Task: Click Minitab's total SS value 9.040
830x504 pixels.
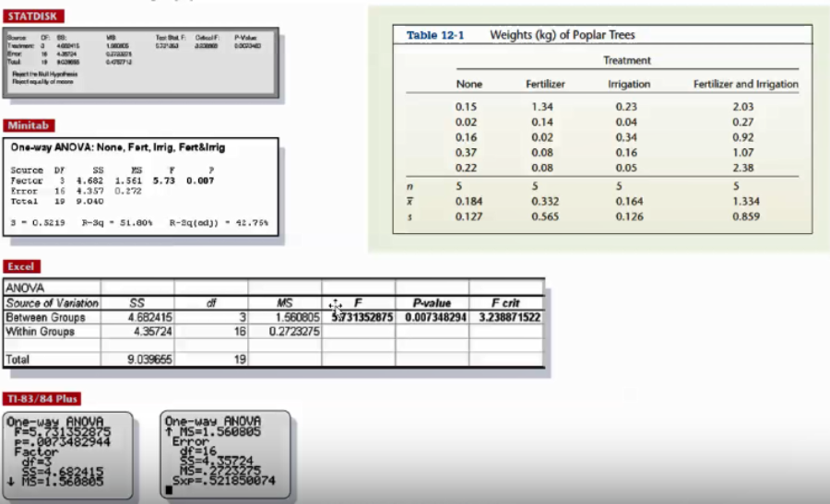Action: [x=90, y=202]
